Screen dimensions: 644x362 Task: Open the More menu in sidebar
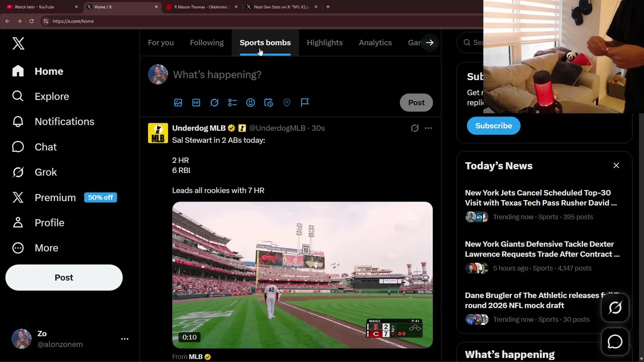(35, 248)
